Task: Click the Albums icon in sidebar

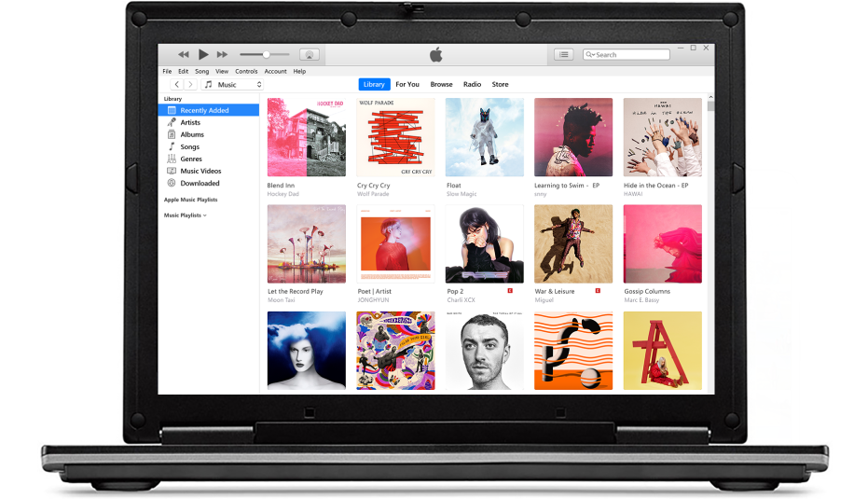Action: pyautogui.click(x=172, y=134)
